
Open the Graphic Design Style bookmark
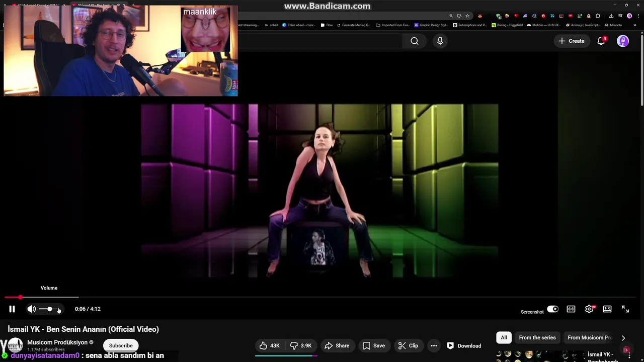point(431,25)
